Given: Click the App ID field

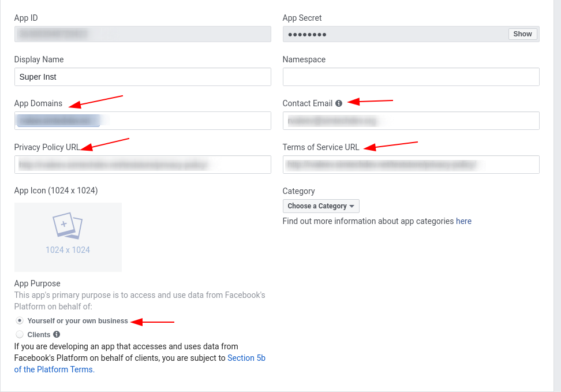Looking at the screenshot, I should (x=143, y=34).
